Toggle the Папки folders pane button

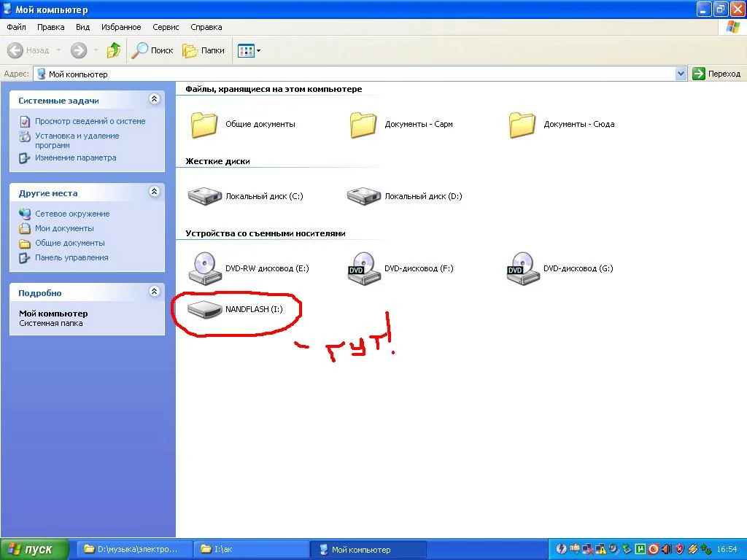204,50
